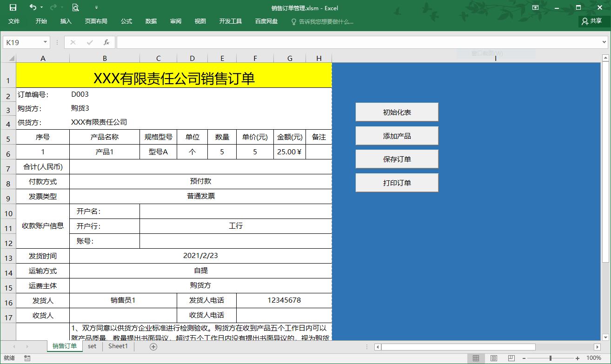Select the Sheet1 worksheet tab
Image resolution: width=611 pixels, height=364 pixels.
(x=118, y=346)
